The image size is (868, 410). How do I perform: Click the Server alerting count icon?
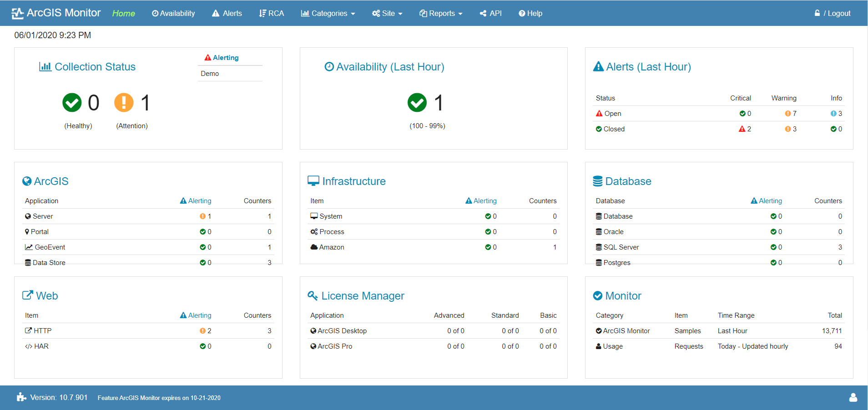click(202, 216)
